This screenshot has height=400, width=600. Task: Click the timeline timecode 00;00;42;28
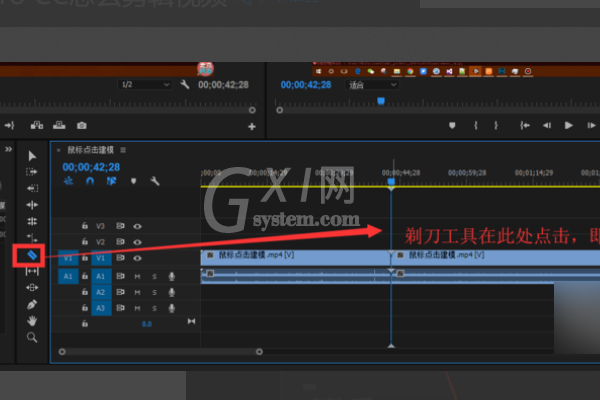91,167
